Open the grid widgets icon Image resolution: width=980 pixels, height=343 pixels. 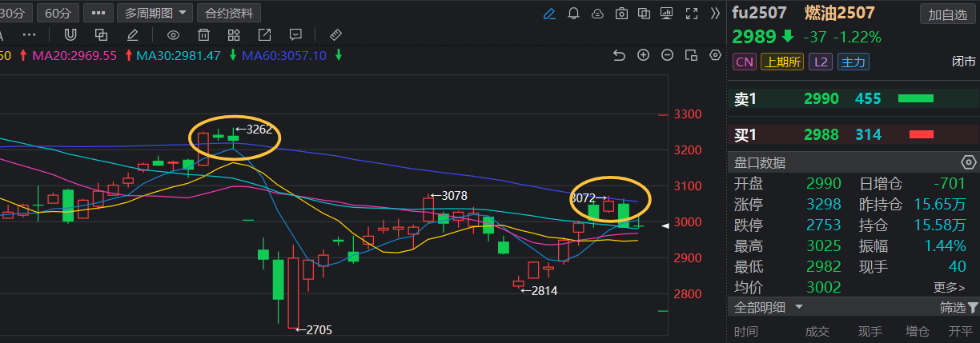click(234, 34)
